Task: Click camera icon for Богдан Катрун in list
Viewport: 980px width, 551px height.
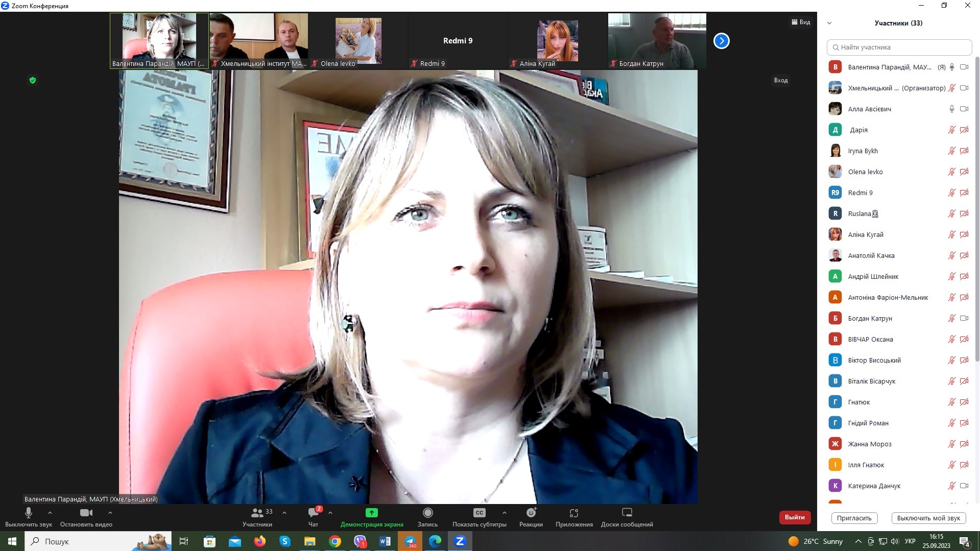Action: (964, 318)
